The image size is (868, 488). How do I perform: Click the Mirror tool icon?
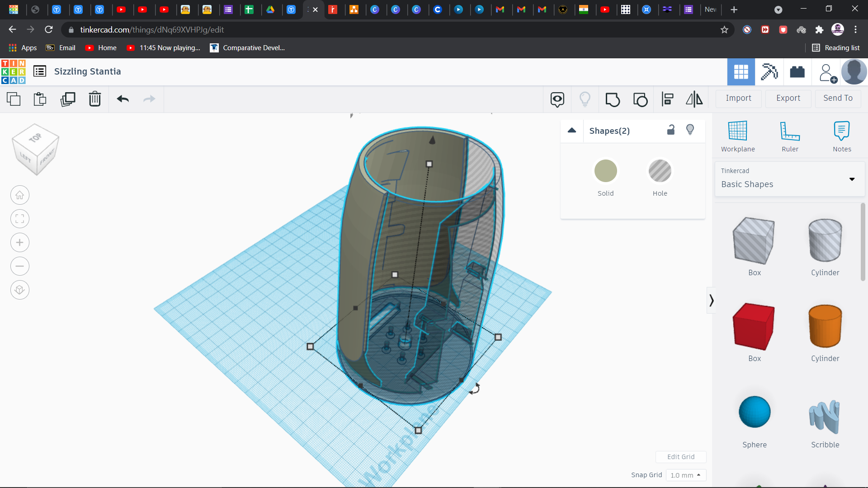coord(694,99)
